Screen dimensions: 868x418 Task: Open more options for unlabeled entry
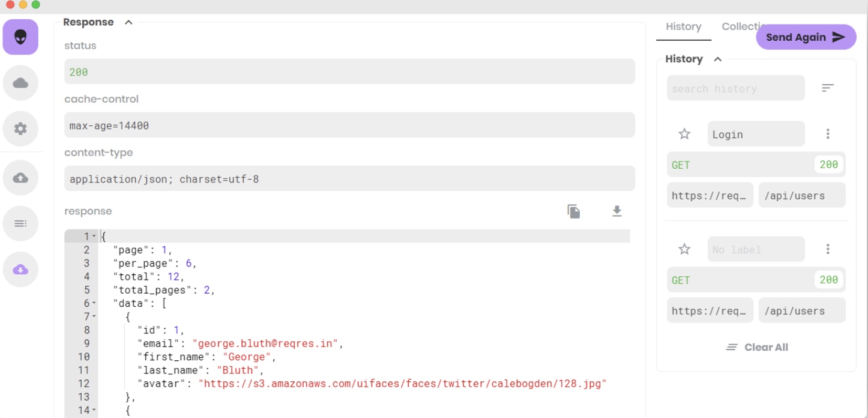[828, 249]
